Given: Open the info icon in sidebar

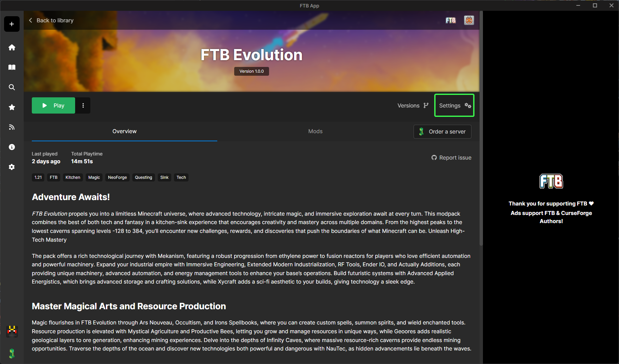Looking at the screenshot, I should click(12, 147).
